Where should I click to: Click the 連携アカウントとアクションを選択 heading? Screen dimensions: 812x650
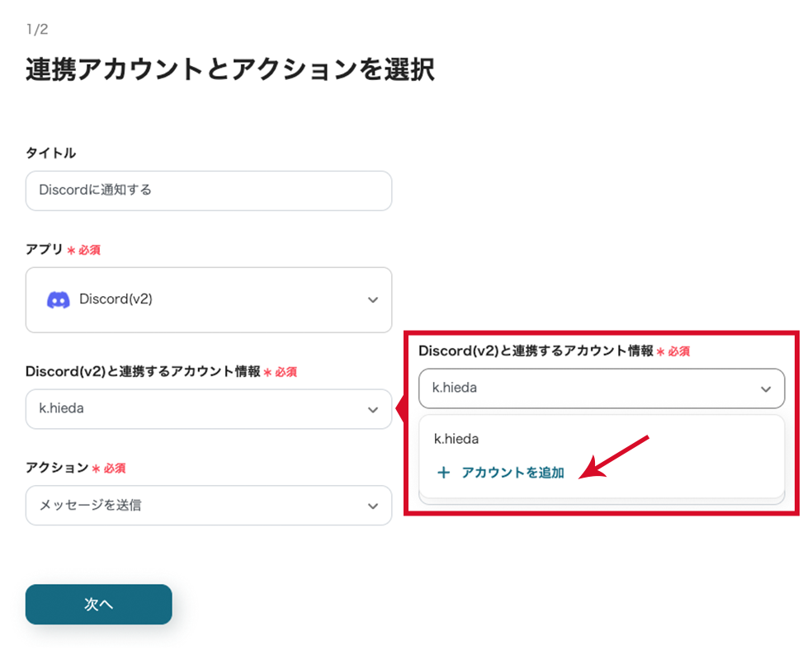coord(230,69)
